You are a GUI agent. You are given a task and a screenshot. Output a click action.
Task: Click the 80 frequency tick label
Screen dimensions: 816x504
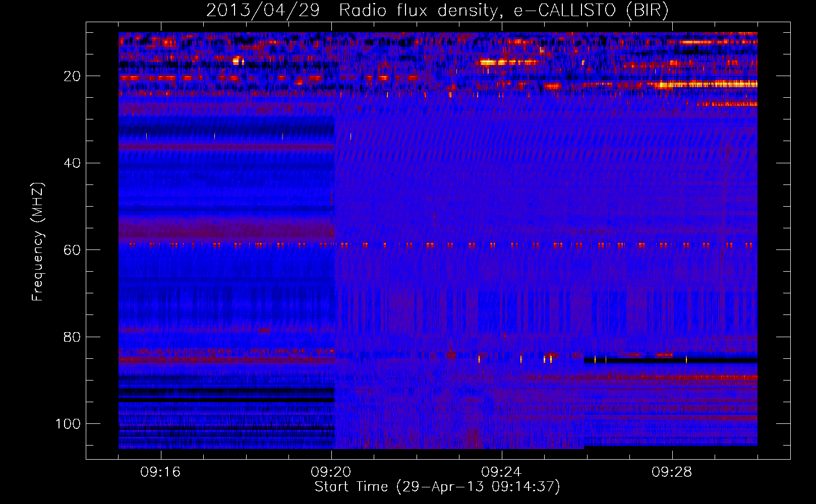click(73, 337)
